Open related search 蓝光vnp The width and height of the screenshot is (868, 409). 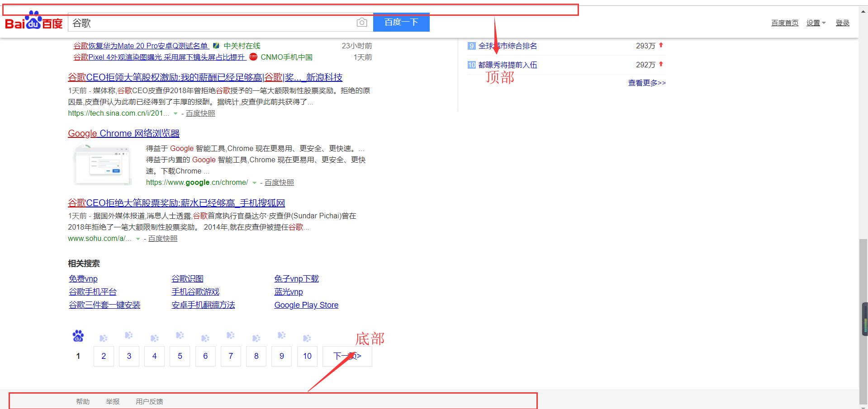(289, 292)
